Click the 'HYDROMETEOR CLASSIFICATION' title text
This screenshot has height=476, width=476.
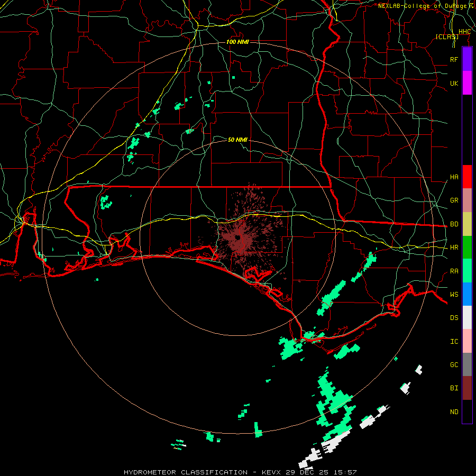coord(186,472)
